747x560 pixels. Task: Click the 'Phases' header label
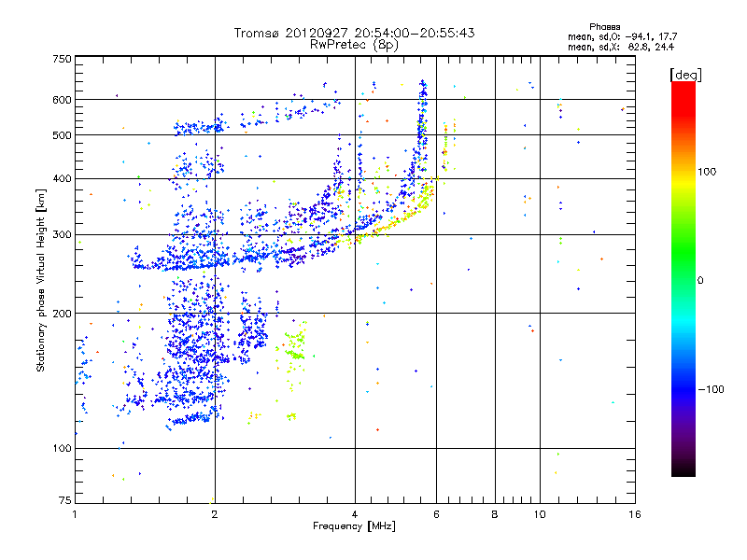(x=604, y=27)
